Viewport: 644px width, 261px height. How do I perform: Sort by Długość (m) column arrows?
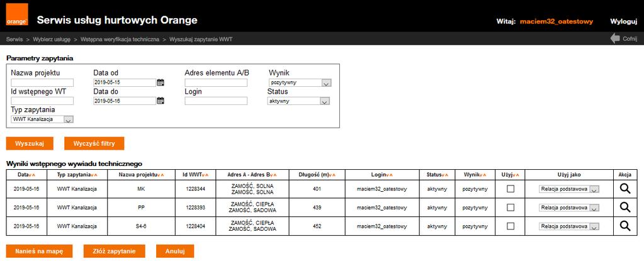click(x=332, y=175)
